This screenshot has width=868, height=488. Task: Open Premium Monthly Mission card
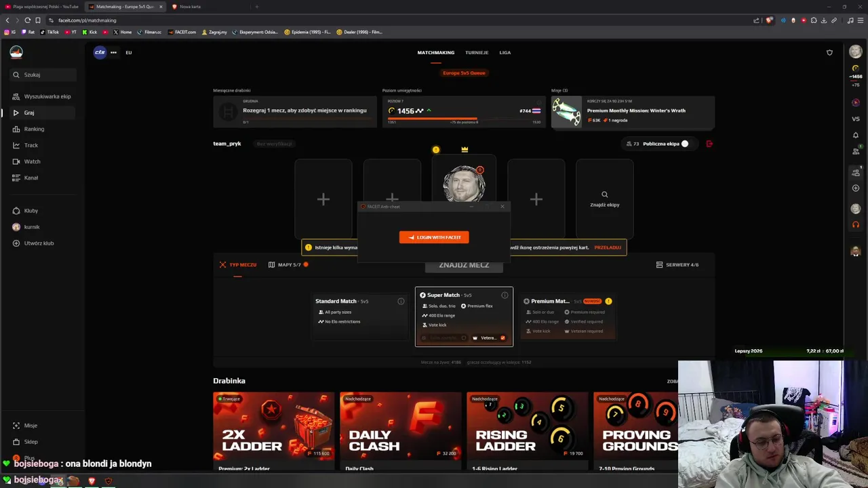pos(632,112)
